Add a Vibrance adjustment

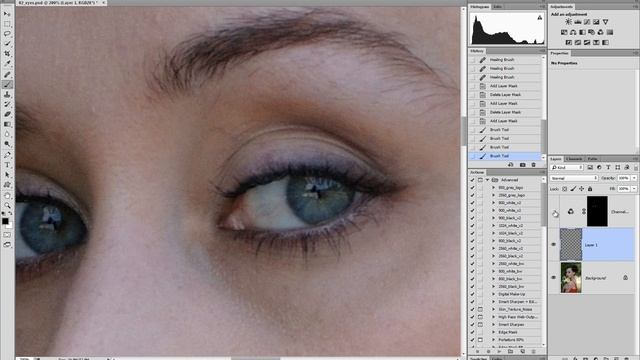(x=605, y=22)
